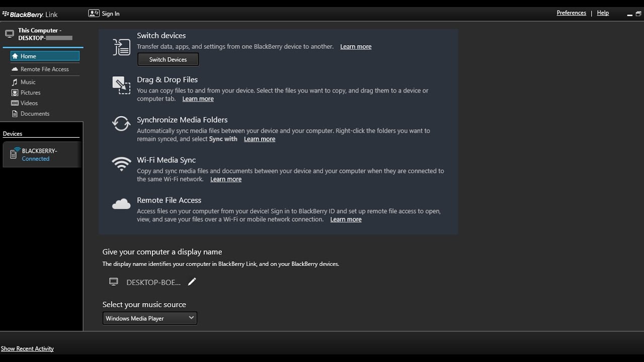Open the music source dropdown
644x362 pixels.
pyautogui.click(x=149, y=318)
